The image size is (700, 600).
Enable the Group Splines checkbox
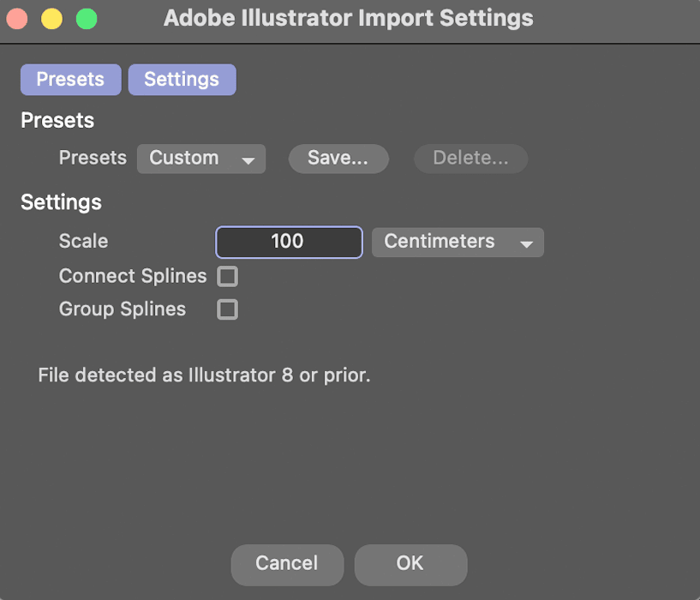click(x=227, y=309)
